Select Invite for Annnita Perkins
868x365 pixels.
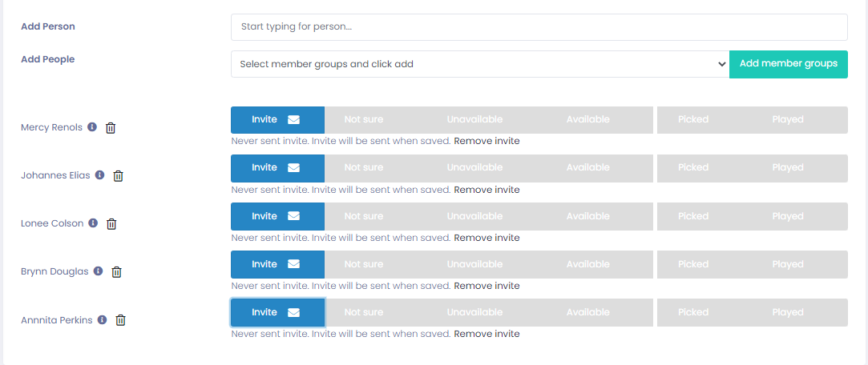pos(277,312)
